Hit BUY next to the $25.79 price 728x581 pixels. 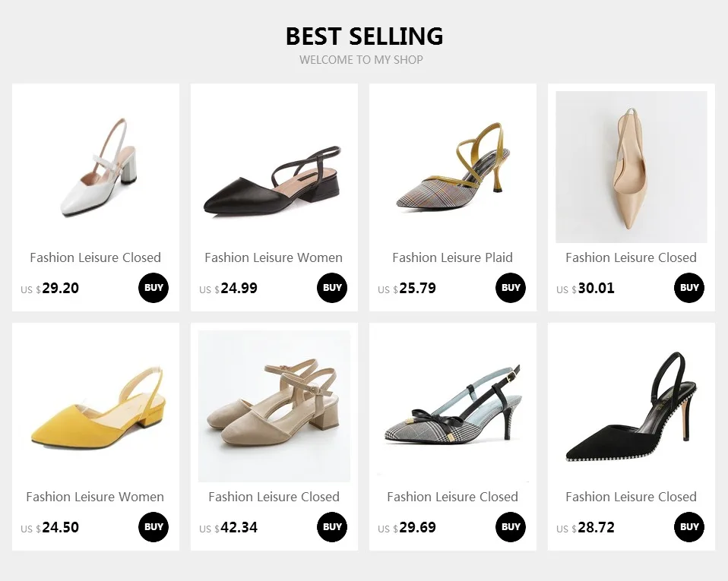[x=511, y=288]
